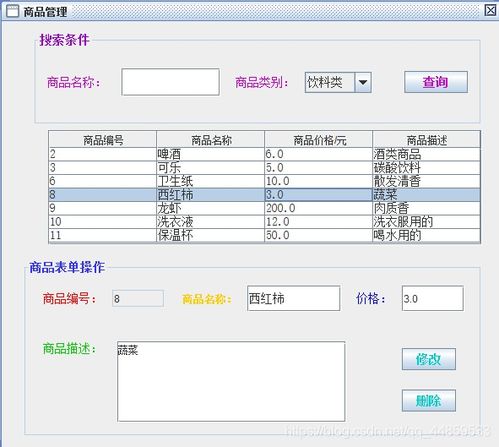This screenshot has width=499, height=447.
Task: Click the form's 商品名称 field containing 西红柿
Action: 294,298
